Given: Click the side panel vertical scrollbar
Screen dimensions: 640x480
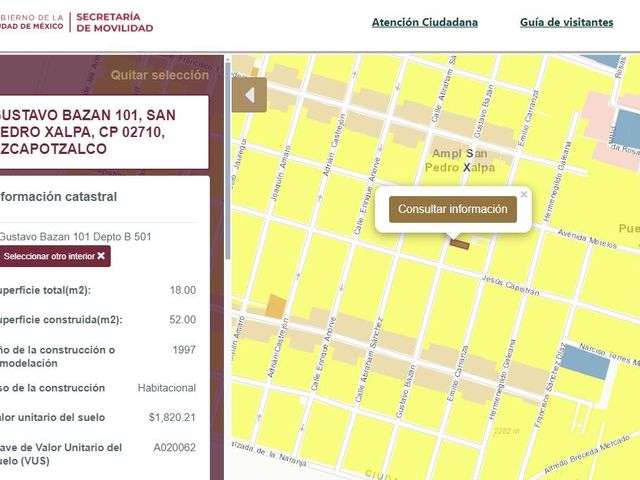Looking at the screenshot, I should [227, 159].
